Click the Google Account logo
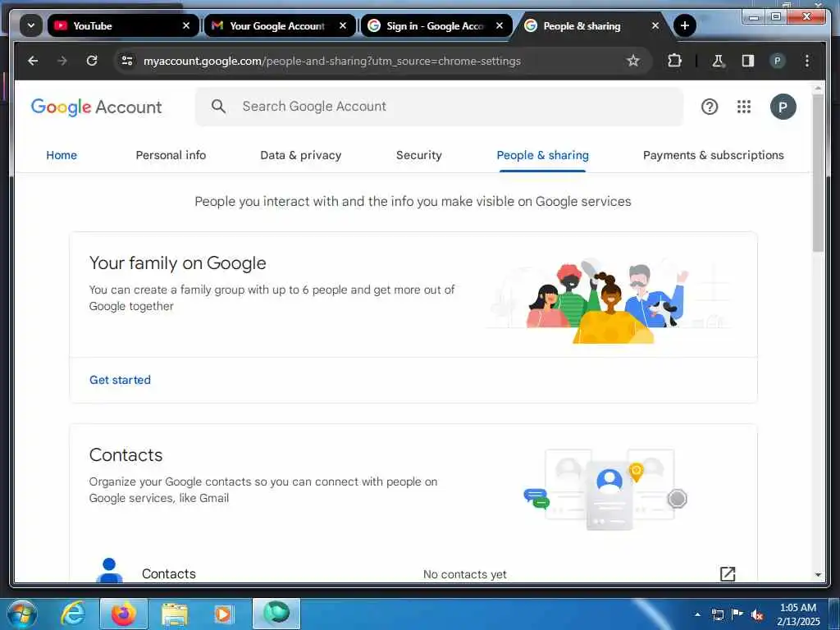This screenshot has width=840, height=630. 97,107
